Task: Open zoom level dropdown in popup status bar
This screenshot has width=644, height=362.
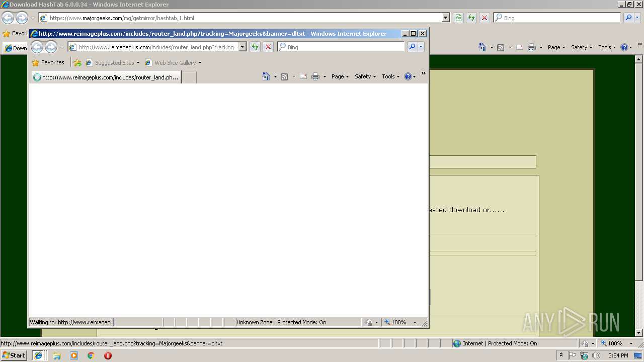Action: point(415,322)
